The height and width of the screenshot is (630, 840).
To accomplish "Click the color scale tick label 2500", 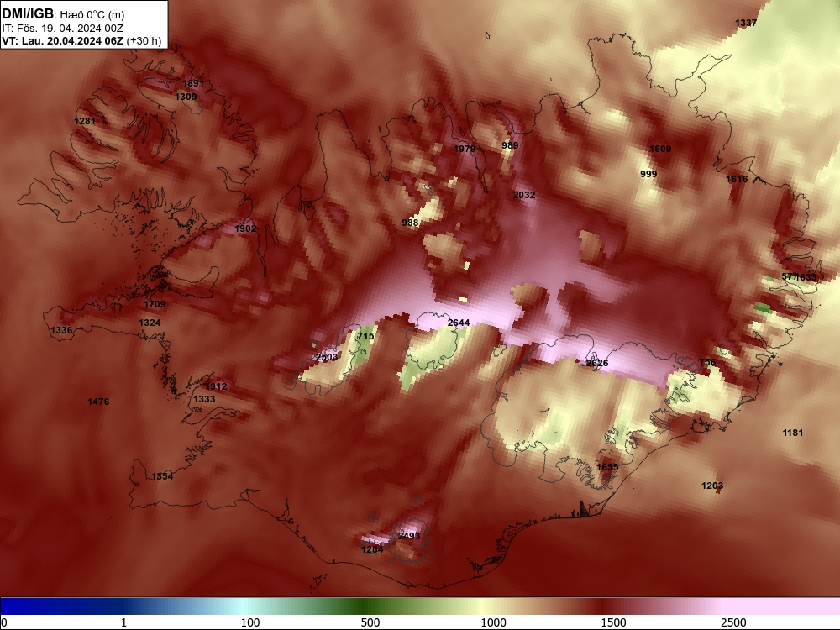I will [733, 622].
